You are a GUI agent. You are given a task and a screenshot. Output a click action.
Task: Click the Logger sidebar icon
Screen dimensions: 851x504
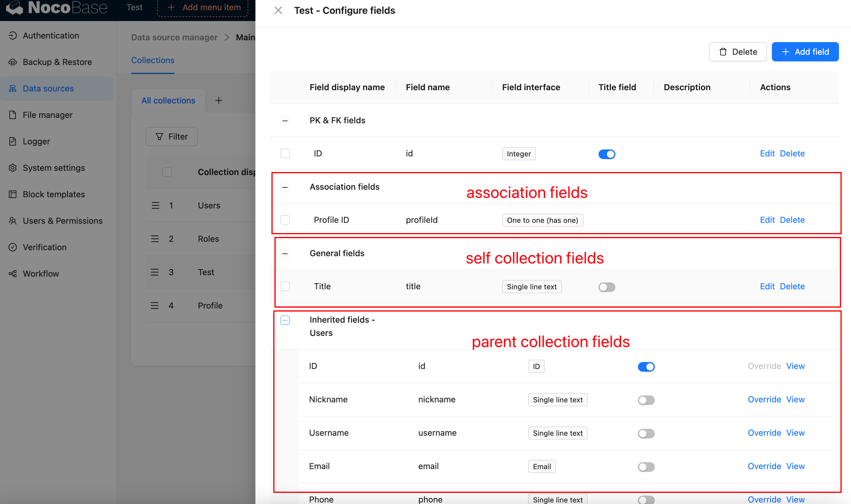13,141
